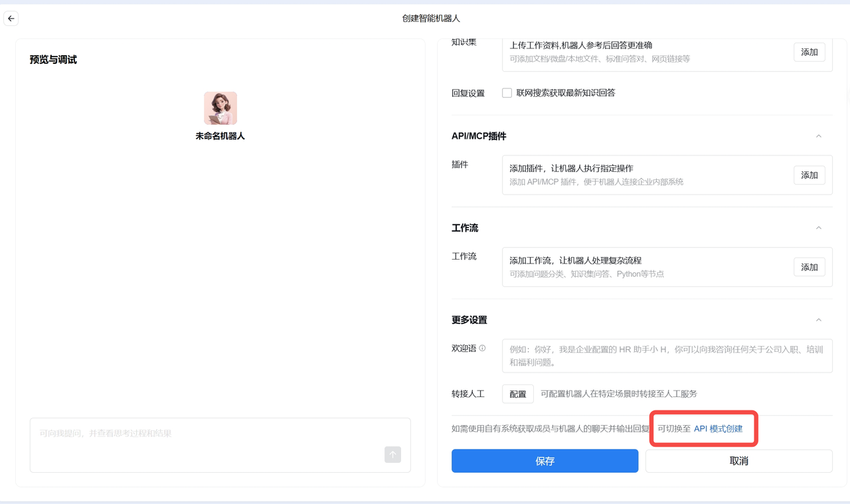Click 添加 to add a workflow
The image size is (850, 504).
point(809,267)
